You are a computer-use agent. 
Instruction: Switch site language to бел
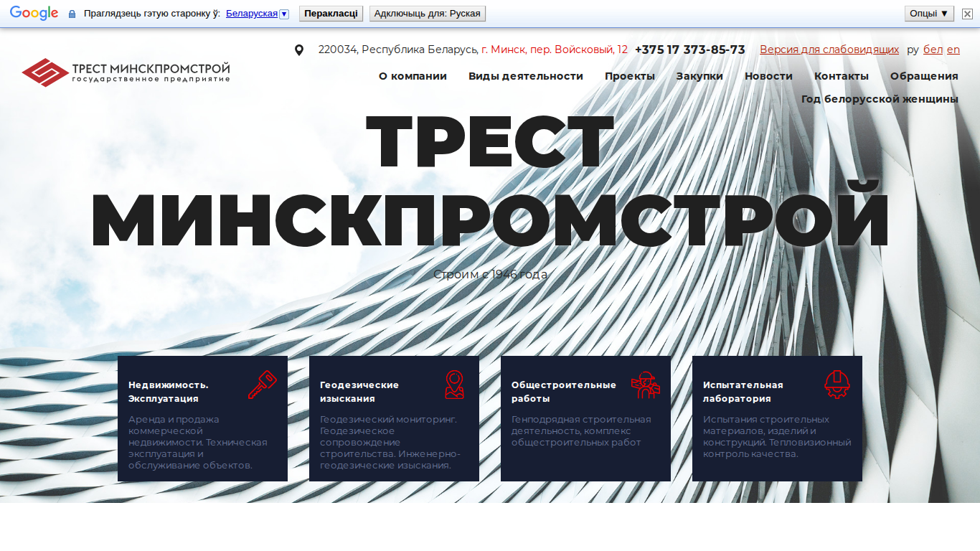pyautogui.click(x=933, y=50)
